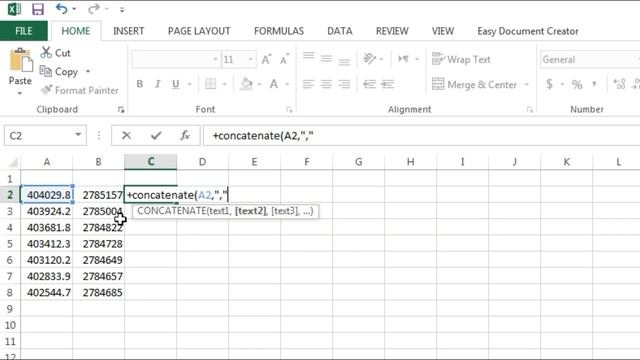The height and width of the screenshot is (360, 640).
Task: Open the Font dialog launcher
Action: [289, 109]
